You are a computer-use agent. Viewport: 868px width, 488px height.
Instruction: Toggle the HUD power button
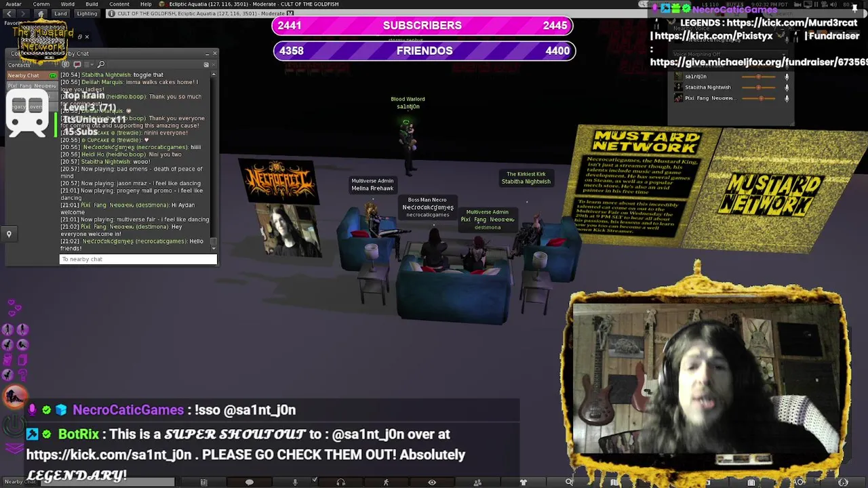pos(14,425)
